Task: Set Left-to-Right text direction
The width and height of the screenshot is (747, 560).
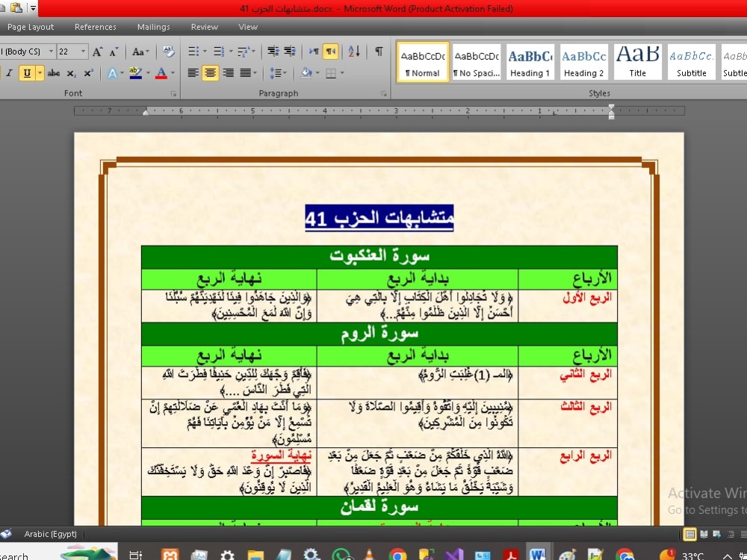Action: click(314, 52)
